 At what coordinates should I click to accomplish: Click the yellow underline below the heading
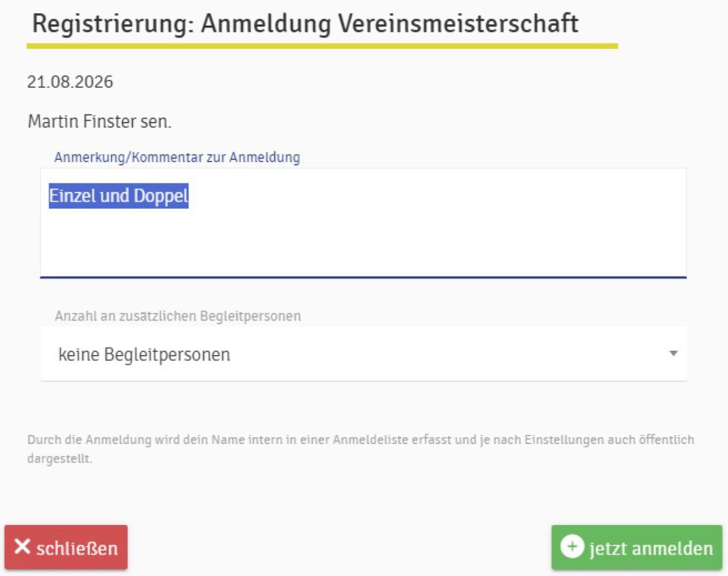[322, 45]
